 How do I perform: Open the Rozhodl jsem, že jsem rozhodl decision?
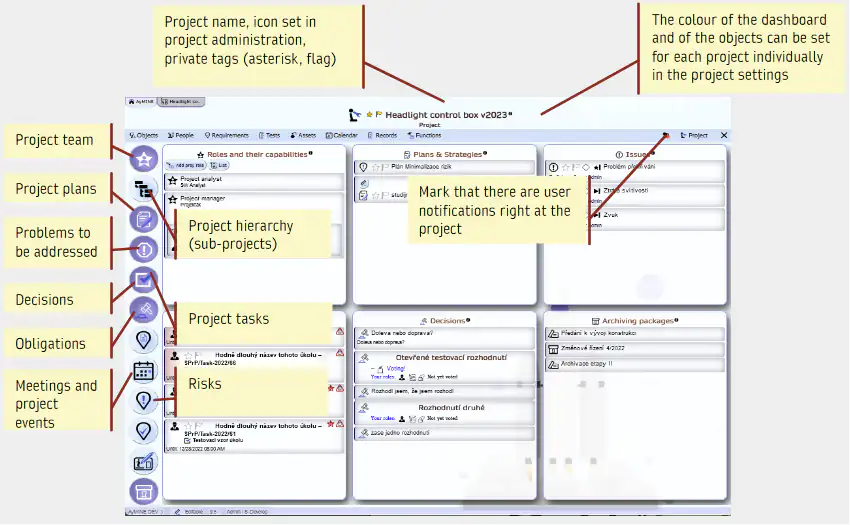point(445,391)
